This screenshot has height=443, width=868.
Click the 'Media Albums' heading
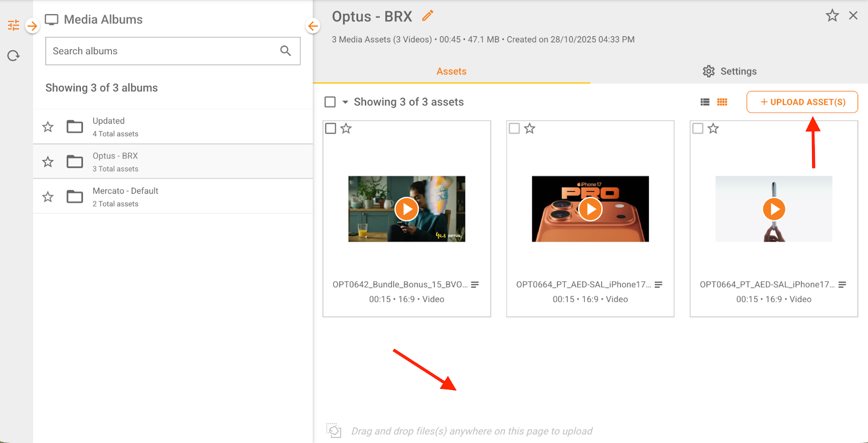(103, 20)
